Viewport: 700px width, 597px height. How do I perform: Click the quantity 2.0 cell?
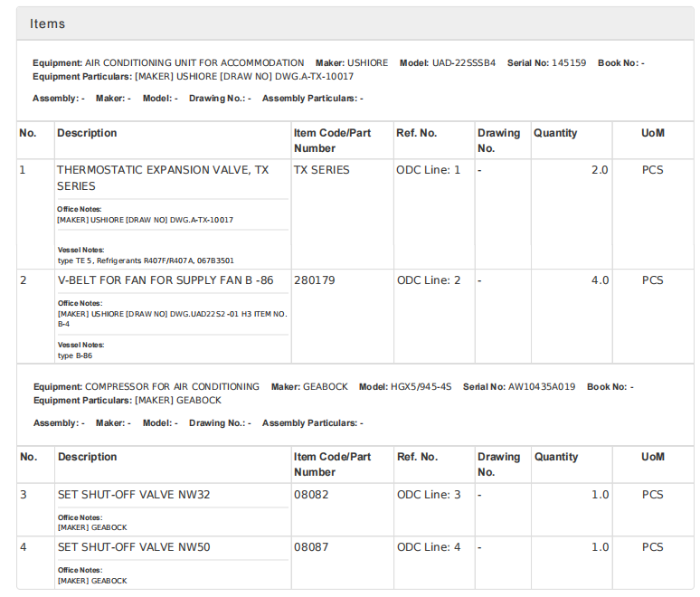(x=600, y=169)
